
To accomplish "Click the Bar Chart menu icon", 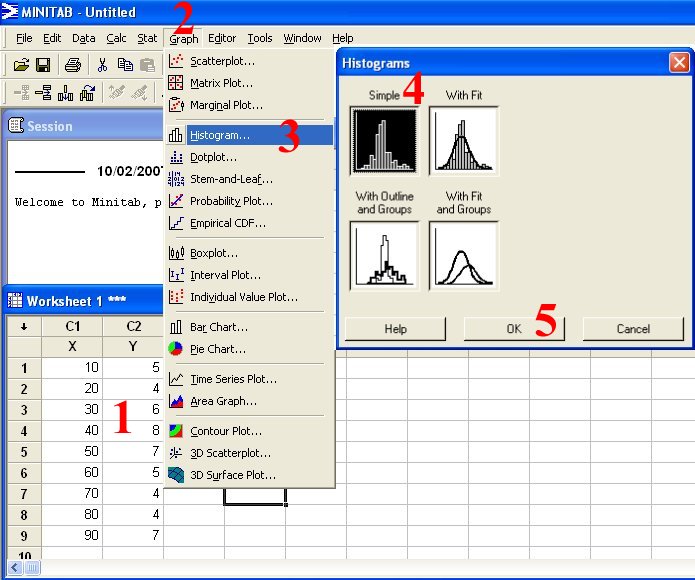I will [x=176, y=327].
